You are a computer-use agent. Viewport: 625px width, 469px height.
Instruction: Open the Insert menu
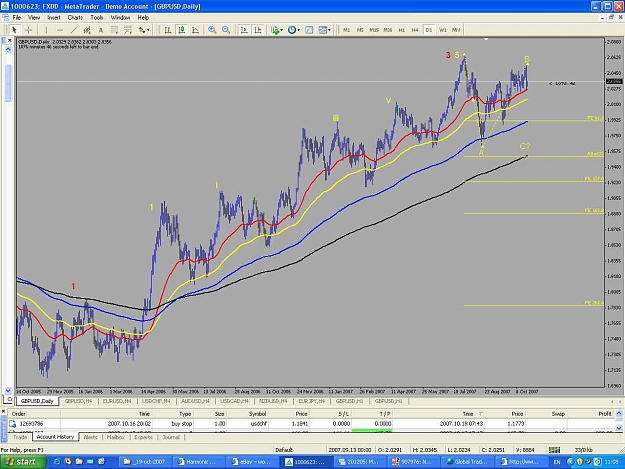coord(54,18)
